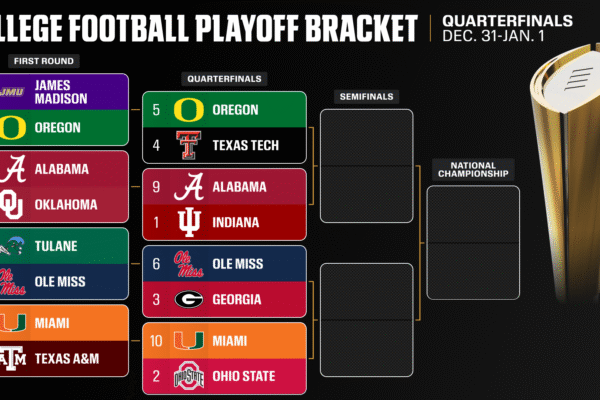Image resolution: width=600 pixels, height=400 pixels.
Task: Click Miami's U logo in the Quarterfinals
Action: tap(188, 341)
